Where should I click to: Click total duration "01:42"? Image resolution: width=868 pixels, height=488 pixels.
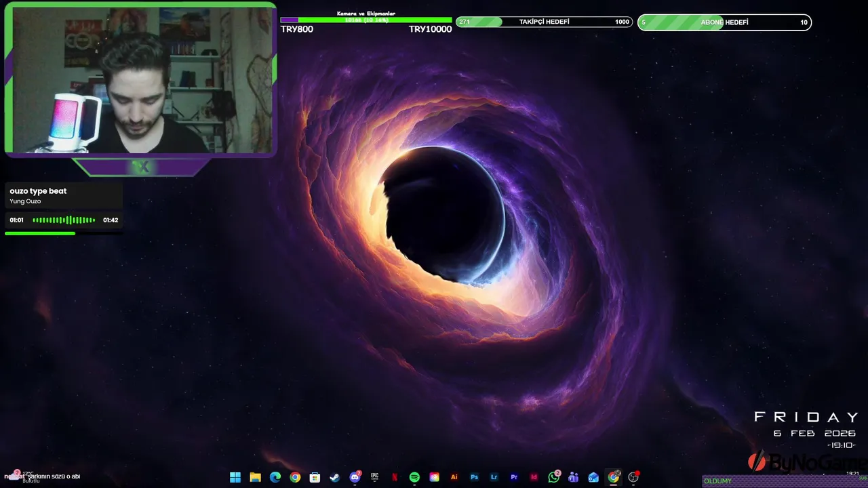(x=111, y=220)
